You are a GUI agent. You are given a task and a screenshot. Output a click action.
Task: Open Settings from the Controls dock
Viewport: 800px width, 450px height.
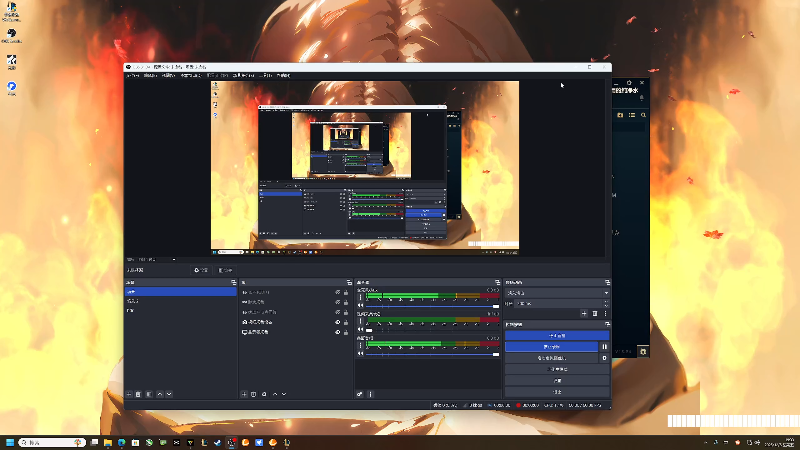click(557, 381)
